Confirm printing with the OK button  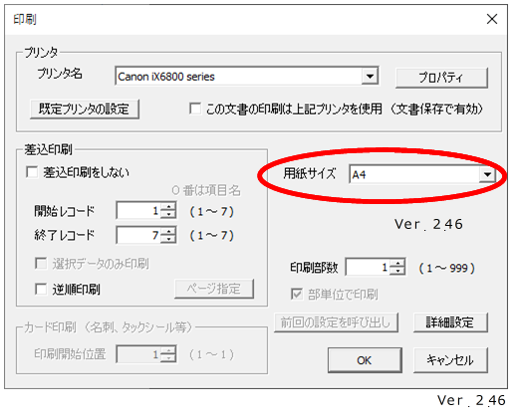click(365, 360)
